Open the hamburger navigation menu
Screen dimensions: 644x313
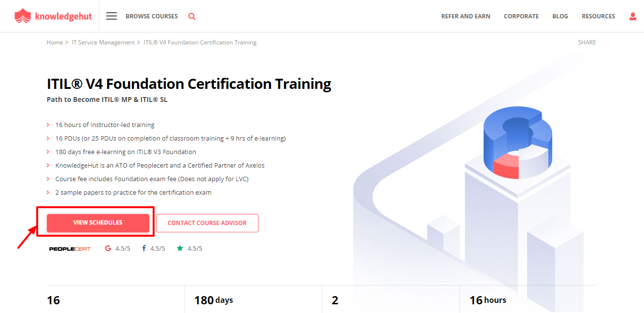point(111,15)
